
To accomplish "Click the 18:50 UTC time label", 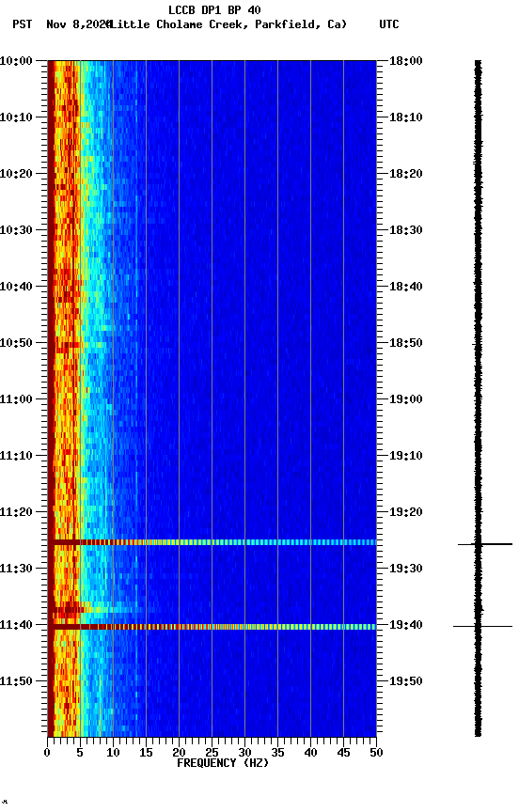I will click(x=405, y=343).
